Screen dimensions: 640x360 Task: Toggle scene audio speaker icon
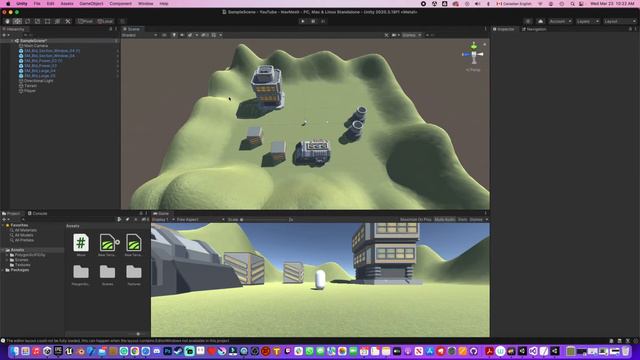pos(182,35)
